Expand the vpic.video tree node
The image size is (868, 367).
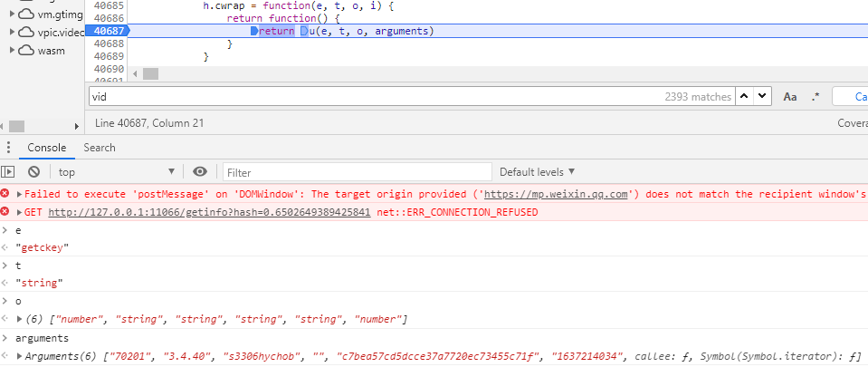point(11,32)
